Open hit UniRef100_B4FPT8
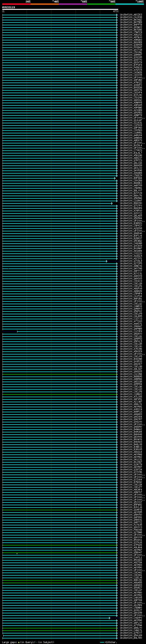Screen dimensions: 146x644 click(131, 25)
